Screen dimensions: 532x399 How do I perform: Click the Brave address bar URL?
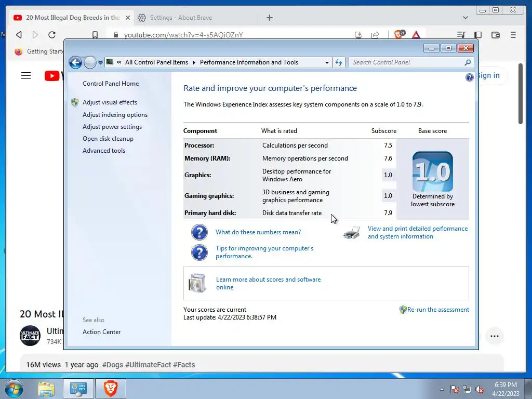(183, 35)
